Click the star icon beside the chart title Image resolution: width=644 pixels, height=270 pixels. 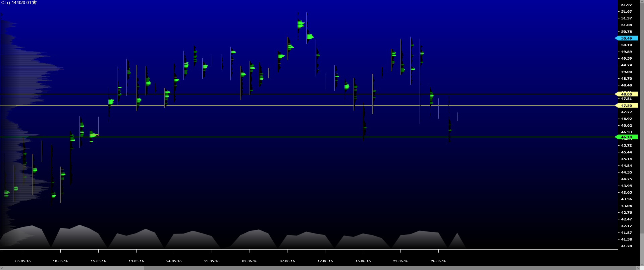[x=34, y=2]
